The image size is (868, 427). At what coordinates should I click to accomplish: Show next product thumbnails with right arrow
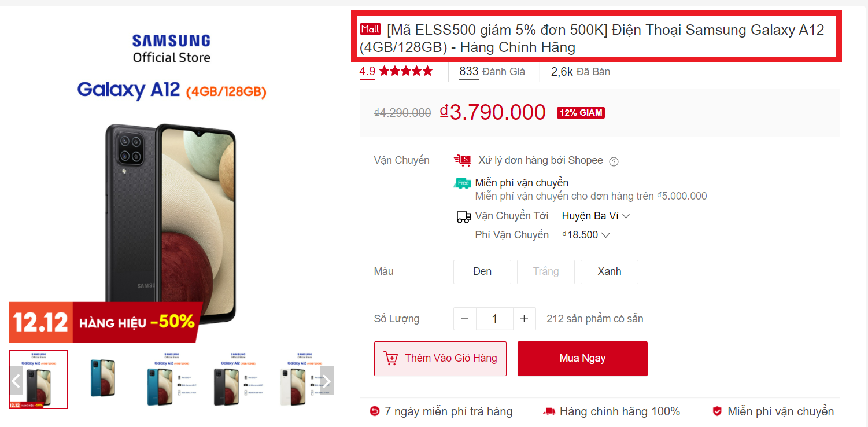(327, 381)
